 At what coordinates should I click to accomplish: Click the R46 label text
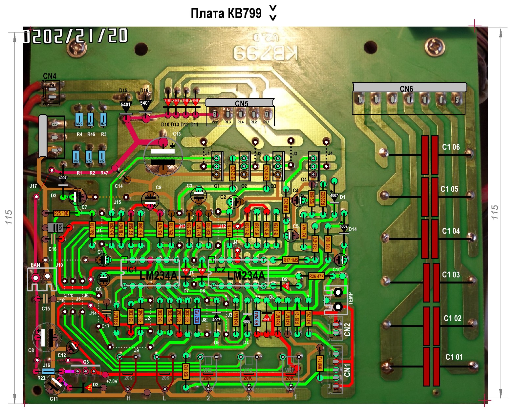[91, 134]
